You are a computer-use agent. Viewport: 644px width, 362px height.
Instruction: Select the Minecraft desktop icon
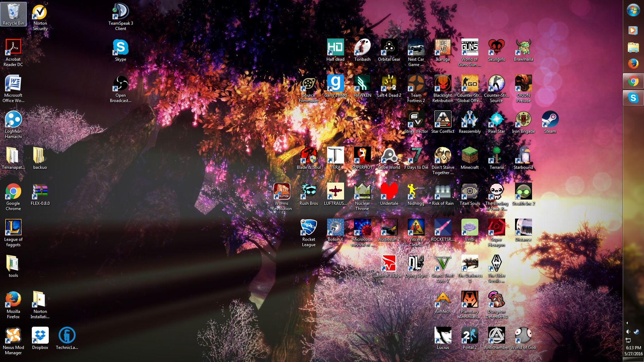469,158
